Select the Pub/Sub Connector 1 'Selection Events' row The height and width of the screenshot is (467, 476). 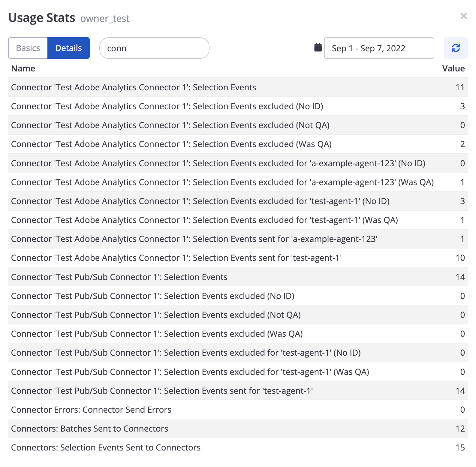(238, 277)
